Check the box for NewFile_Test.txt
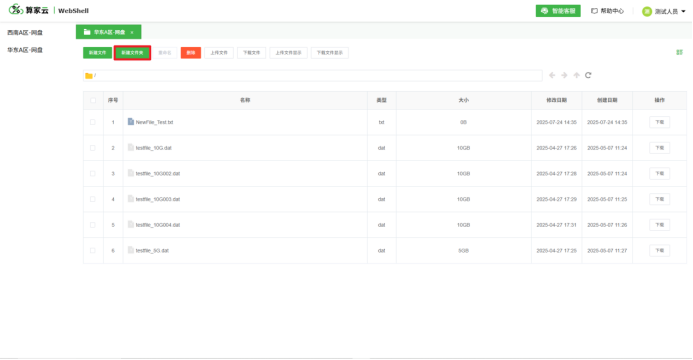Viewport: 693px width, 360px height. click(x=93, y=122)
